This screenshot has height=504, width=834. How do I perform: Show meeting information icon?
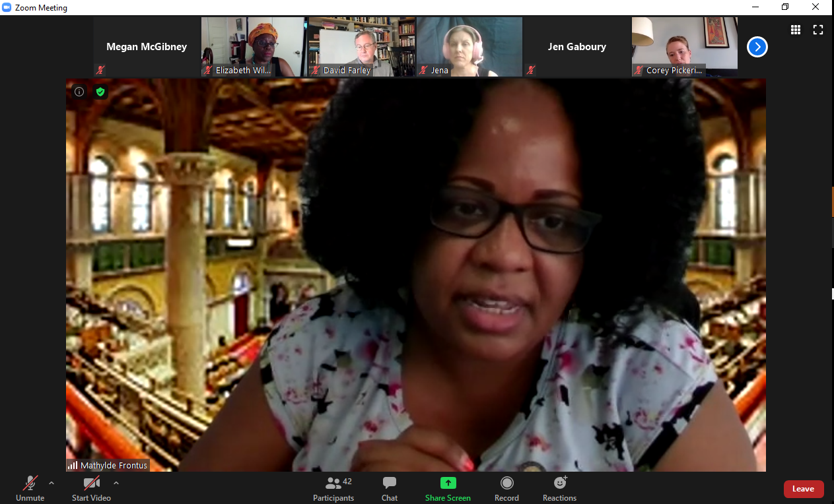pyautogui.click(x=79, y=92)
